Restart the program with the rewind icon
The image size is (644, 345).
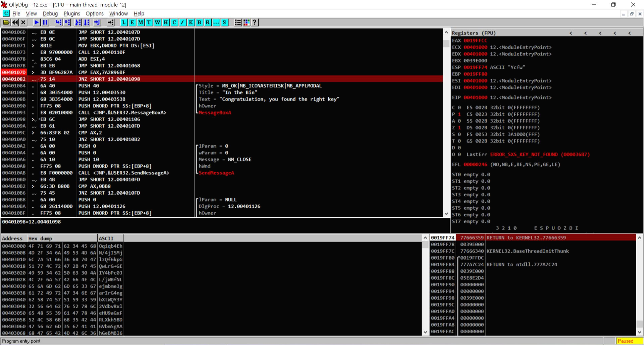[x=15, y=22]
